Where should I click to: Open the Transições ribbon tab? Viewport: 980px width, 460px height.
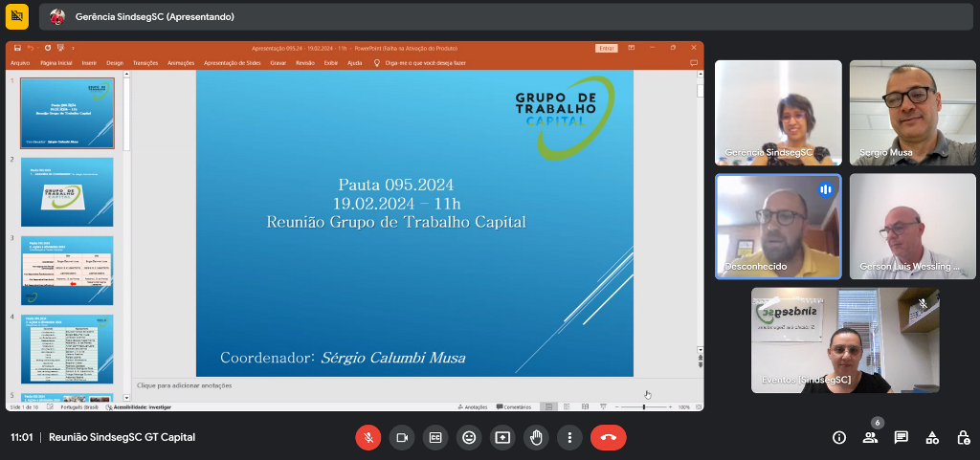[x=145, y=63]
